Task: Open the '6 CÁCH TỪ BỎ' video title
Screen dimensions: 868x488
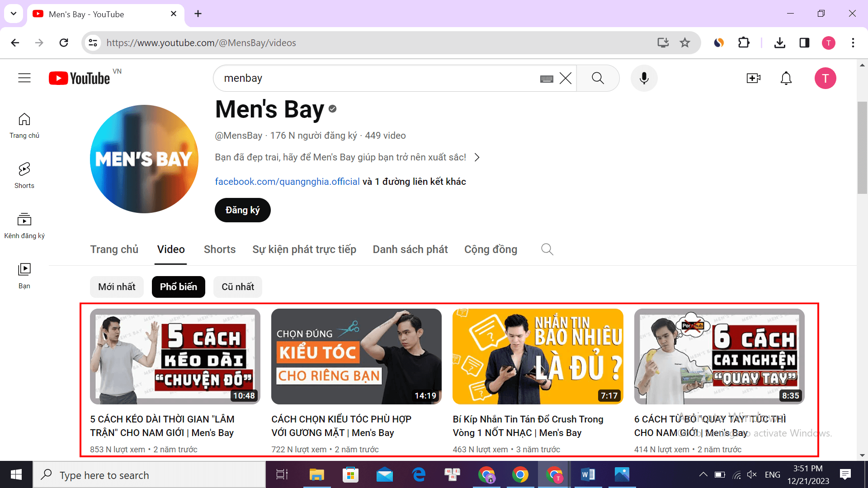Action: tap(710, 426)
